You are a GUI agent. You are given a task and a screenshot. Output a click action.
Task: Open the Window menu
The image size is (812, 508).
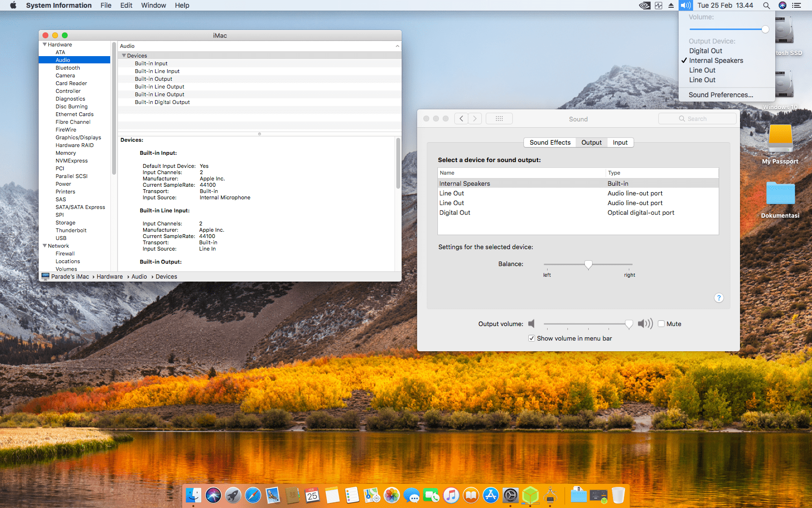tap(153, 5)
